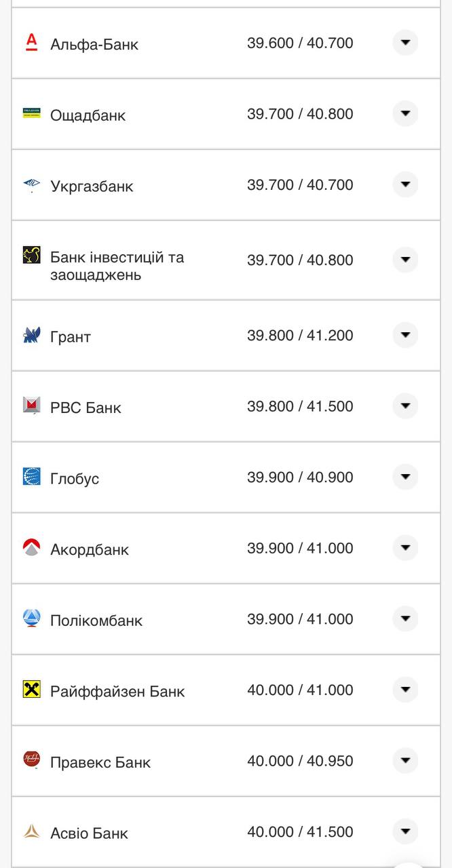This screenshot has height=868, width=452.
Task: Expand the Альфа-Банк exchange rate details
Action: tap(404, 43)
